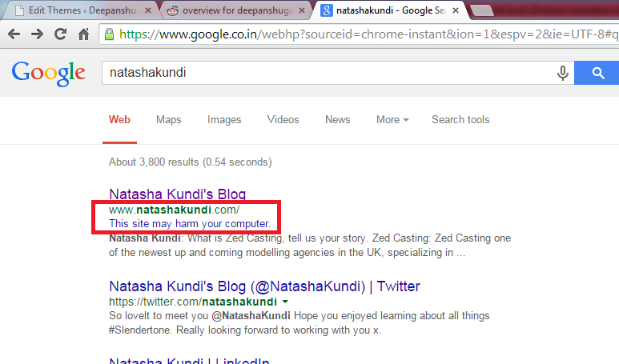This screenshot has width=619, height=364.
Task: Click the blue search magnifier button
Action: [598, 74]
